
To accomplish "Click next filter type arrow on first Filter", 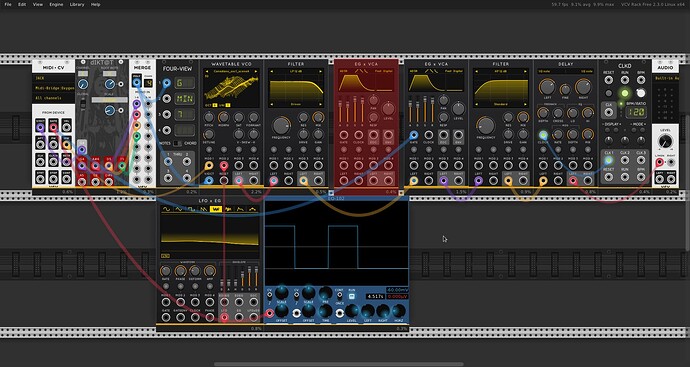I will coord(320,71).
